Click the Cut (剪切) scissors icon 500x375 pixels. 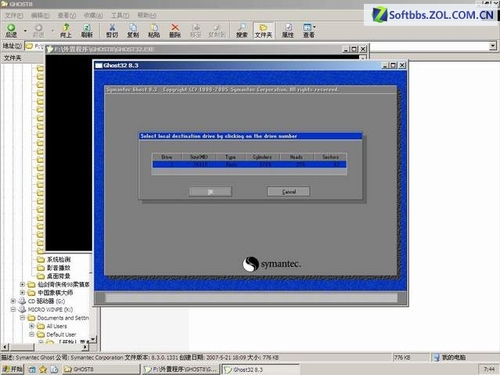point(112,31)
